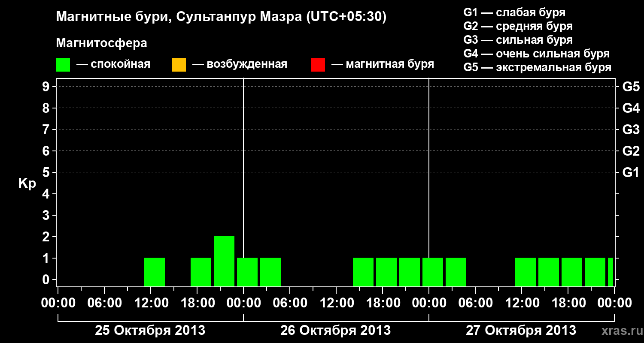The image size is (644, 343).
Task: Click the '27 Октября 2013' date label
Action: click(x=521, y=331)
